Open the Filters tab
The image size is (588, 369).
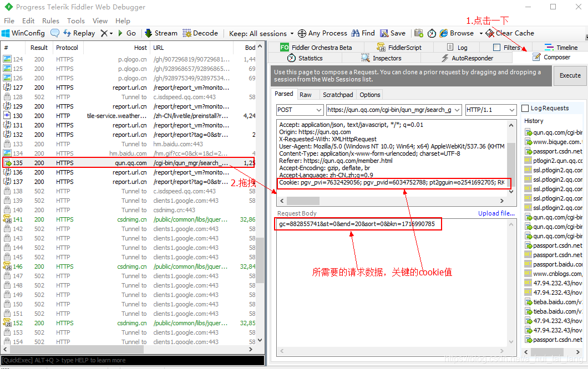point(506,48)
